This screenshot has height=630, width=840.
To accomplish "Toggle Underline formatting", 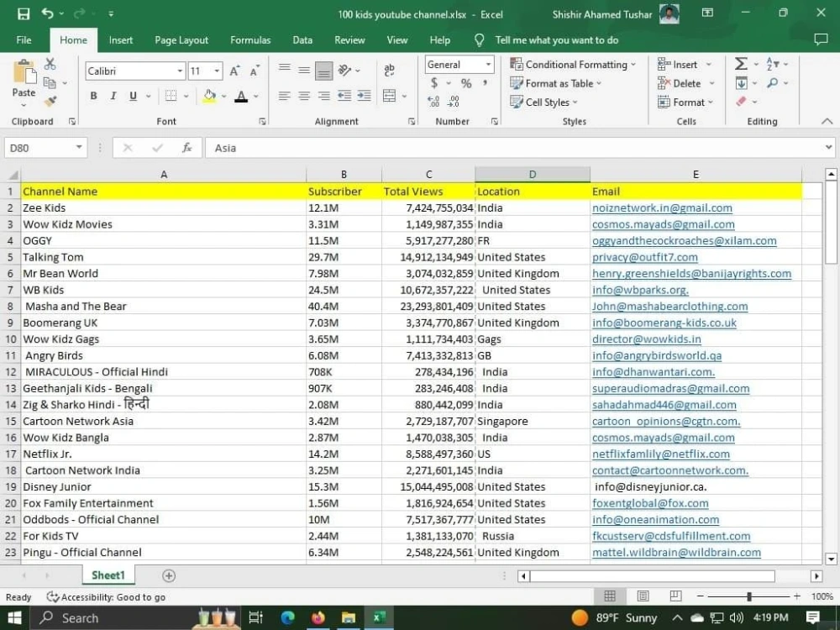I will pos(132,96).
